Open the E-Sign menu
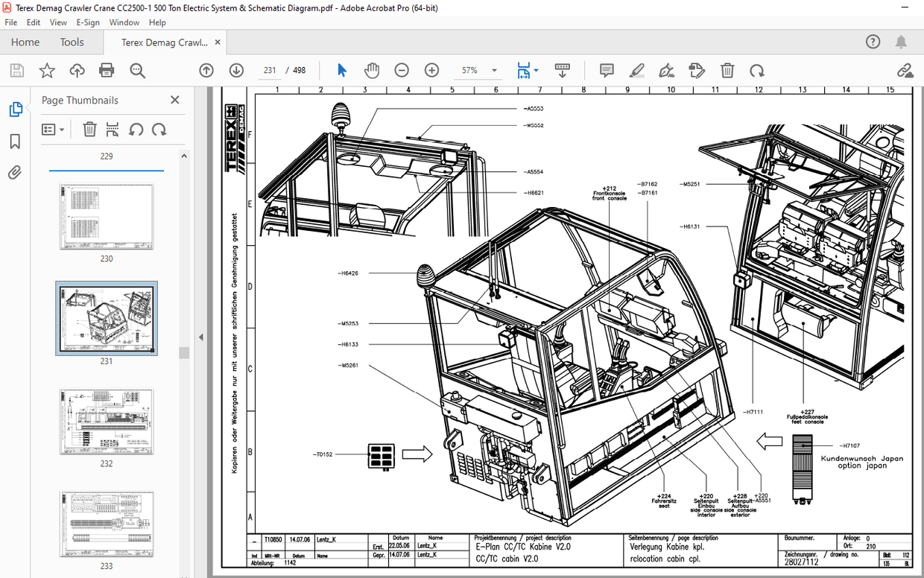The image size is (924, 578). tap(88, 22)
